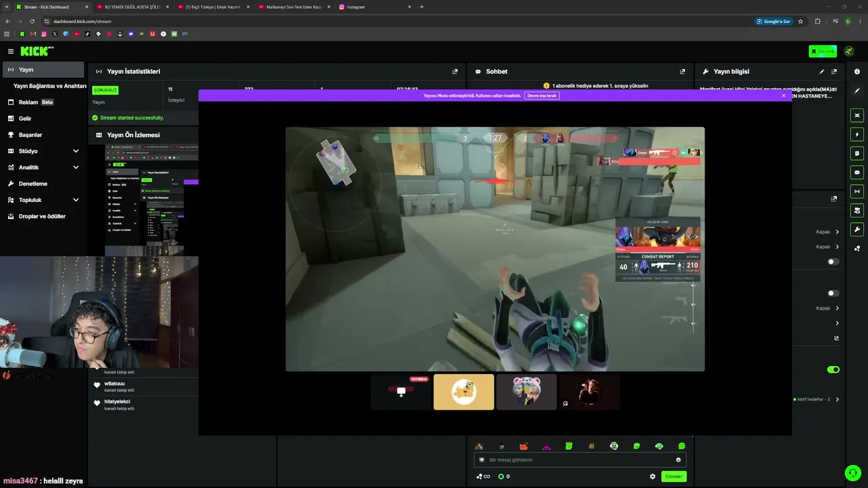Viewport: 868px width, 488px height.
Task: Pop out the Sohbet chat panel
Action: pos(682,71)
